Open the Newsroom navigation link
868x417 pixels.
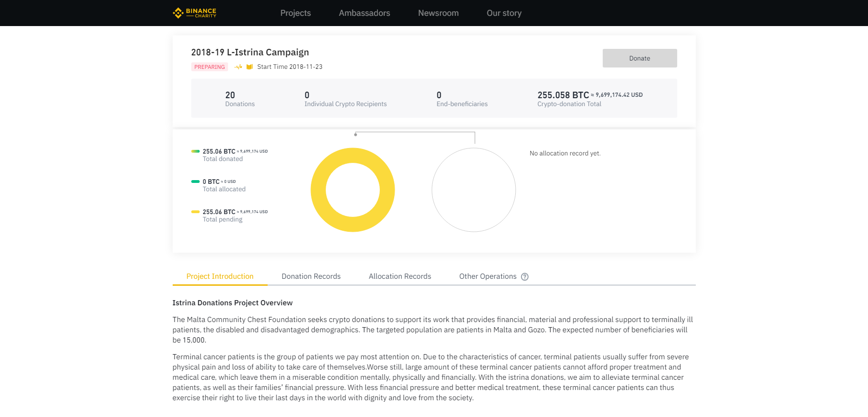click(x=438, y=13)
